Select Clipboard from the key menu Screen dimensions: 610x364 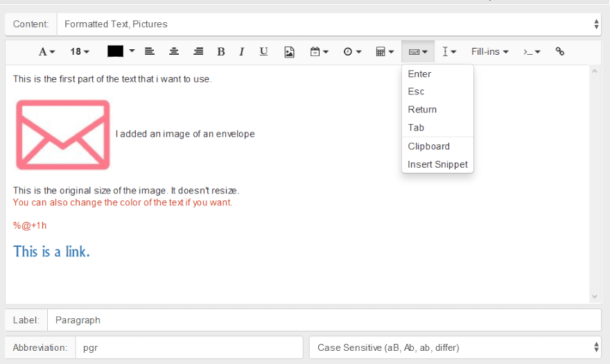pos(428,146)
